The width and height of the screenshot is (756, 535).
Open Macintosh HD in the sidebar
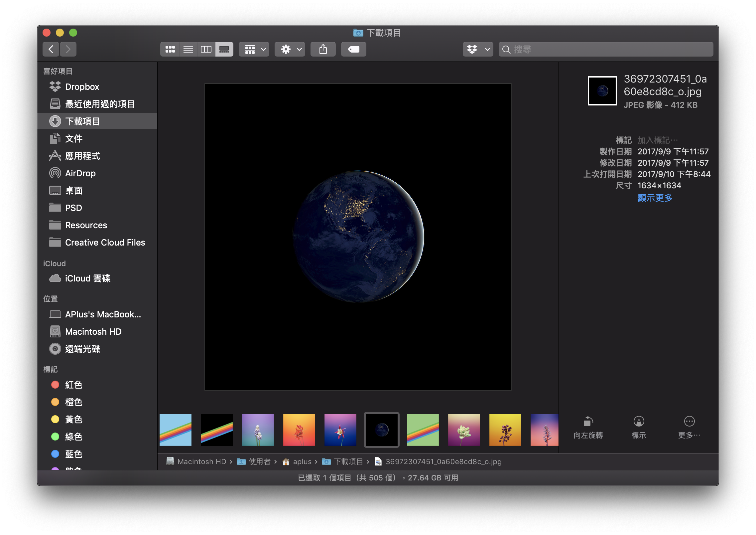pos(97,332)
